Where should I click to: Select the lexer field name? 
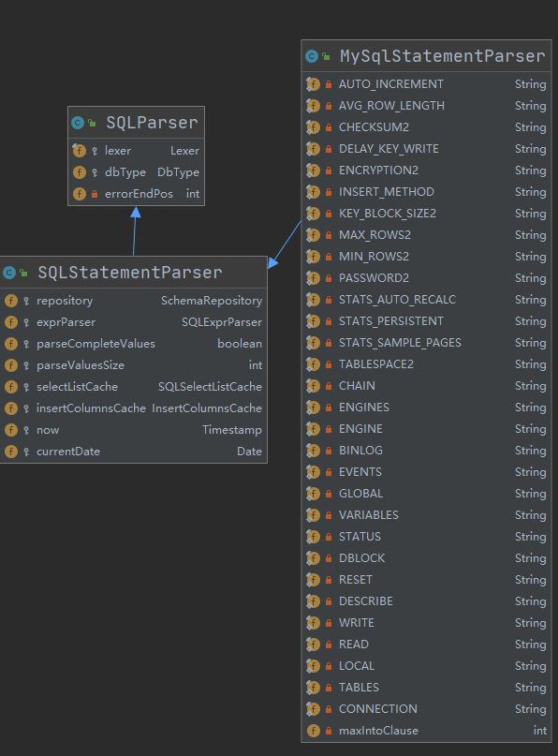[x=118, y=151]
